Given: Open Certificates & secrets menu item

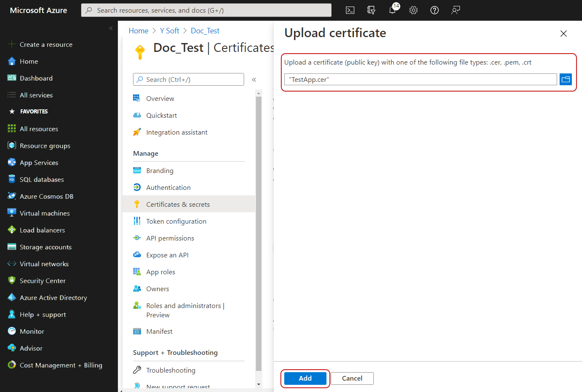Looking at the screenshot, I should (178, 204).
